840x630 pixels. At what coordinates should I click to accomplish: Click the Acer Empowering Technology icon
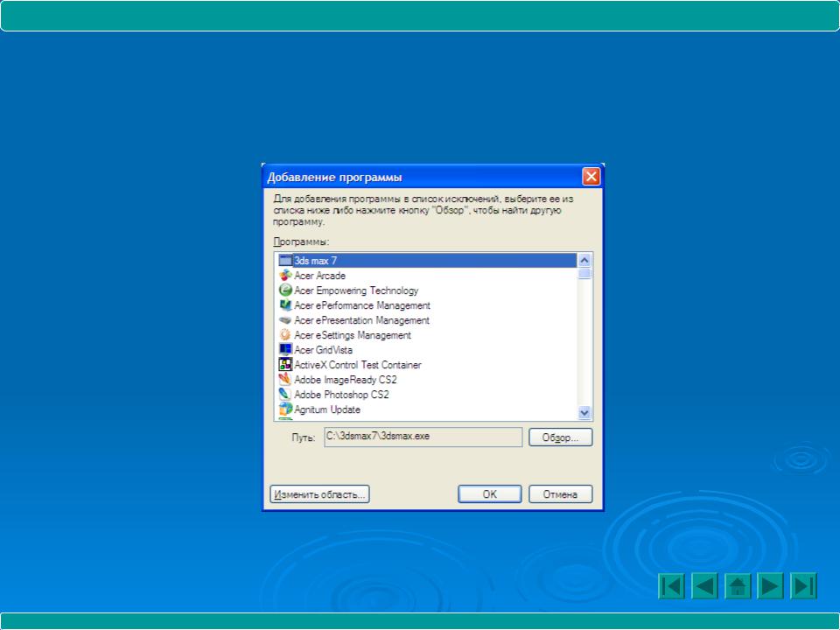tap(285, 290)
